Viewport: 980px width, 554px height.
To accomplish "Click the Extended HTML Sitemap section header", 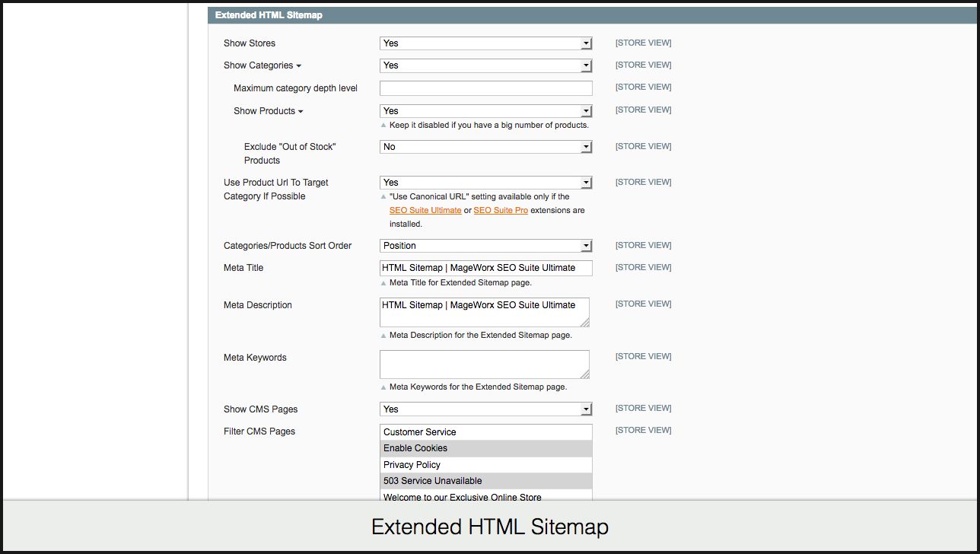I will point(269,15).
